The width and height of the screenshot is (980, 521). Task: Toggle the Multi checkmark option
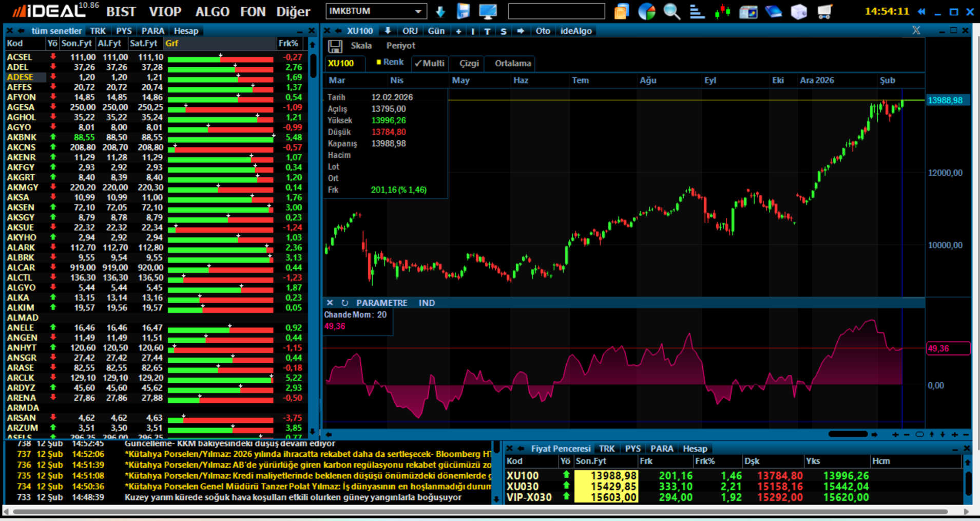[429, 63]
